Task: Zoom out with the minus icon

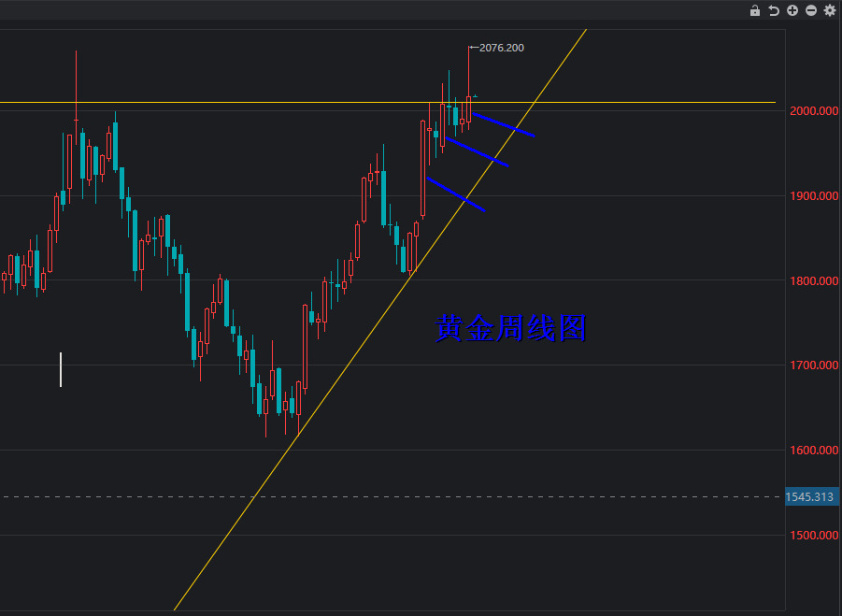Action: pos(811,10)
